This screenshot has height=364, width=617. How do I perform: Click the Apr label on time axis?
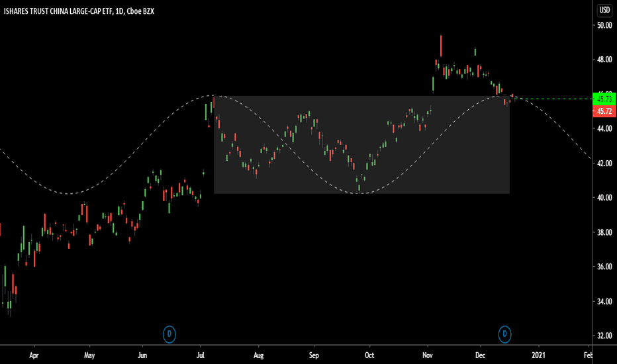click(34, 355)
